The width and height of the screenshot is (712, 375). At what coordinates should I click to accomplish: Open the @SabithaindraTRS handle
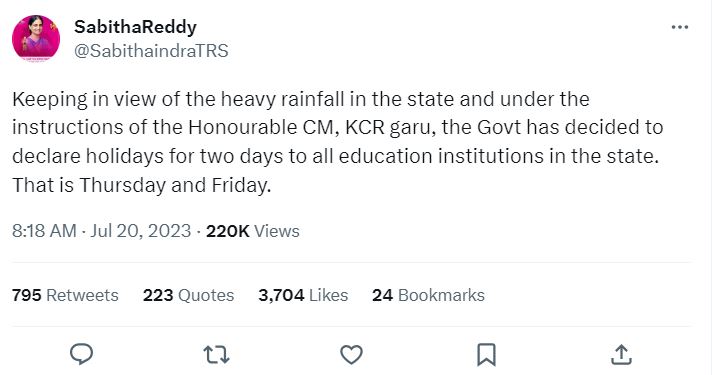[x=151, y=51]
